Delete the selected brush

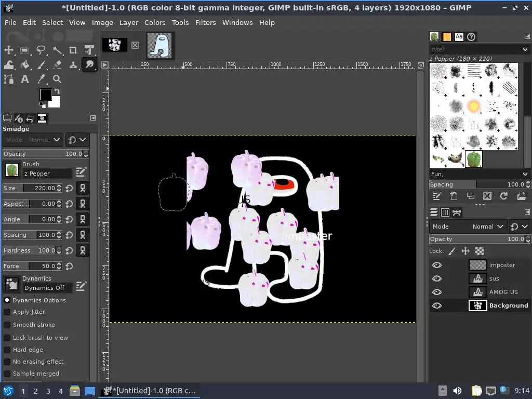pos(487,196)
